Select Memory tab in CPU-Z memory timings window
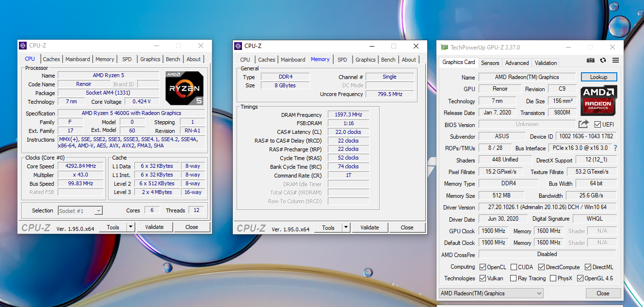644x307 pixels. [x=320, y=59]
